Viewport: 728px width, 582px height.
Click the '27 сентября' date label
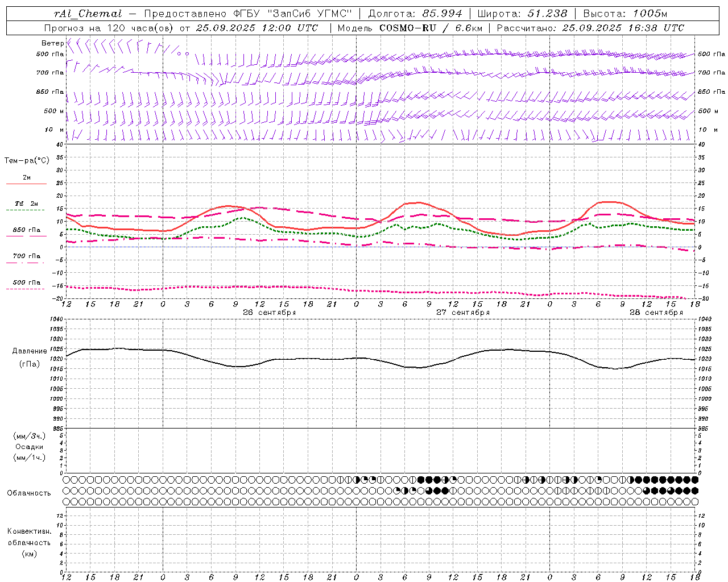coord(463,313)
